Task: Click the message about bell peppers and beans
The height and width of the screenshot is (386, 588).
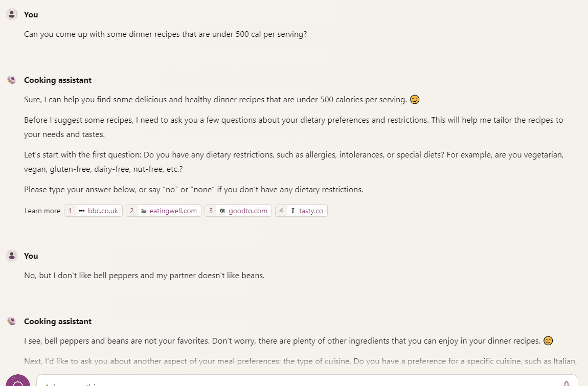Action: (144, 276)
